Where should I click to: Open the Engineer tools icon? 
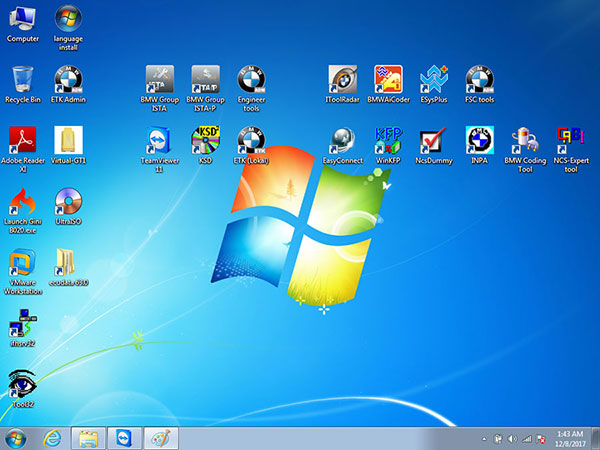251,80
